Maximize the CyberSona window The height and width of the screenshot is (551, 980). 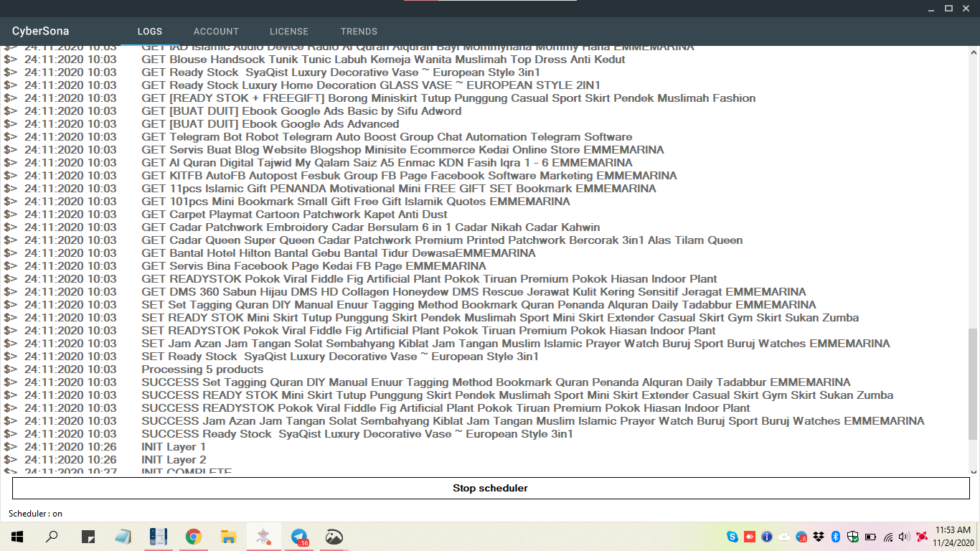(x=948, y=8)
